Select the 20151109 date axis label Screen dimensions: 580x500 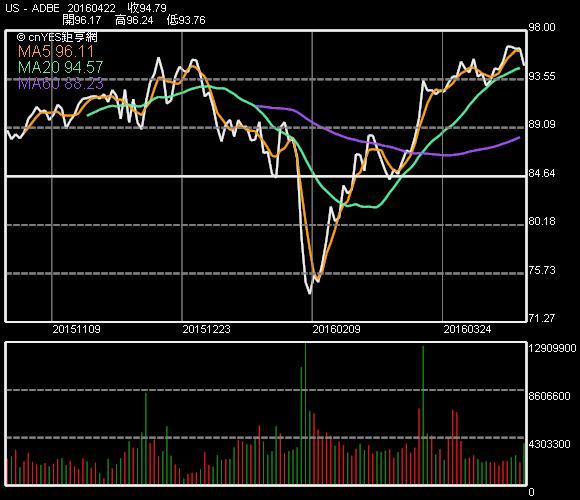[76, 329]
